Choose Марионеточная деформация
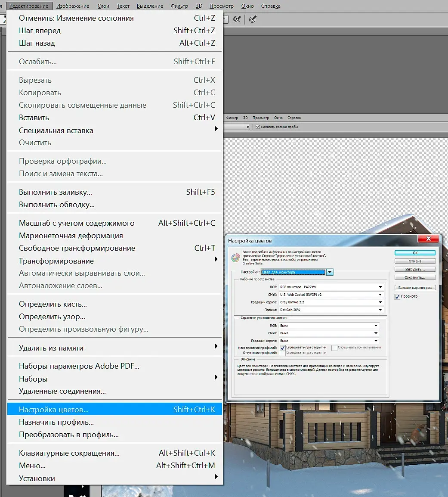This screenshot has width=448, height=497. (x=115, y=236)
